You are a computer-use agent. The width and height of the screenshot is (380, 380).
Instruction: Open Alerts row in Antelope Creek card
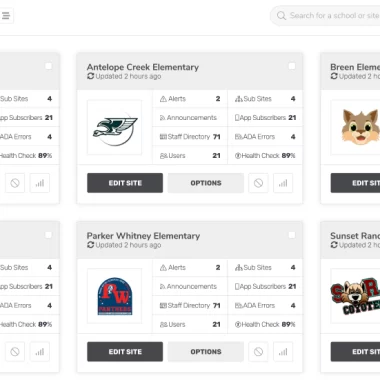click(x=190, y=99)
